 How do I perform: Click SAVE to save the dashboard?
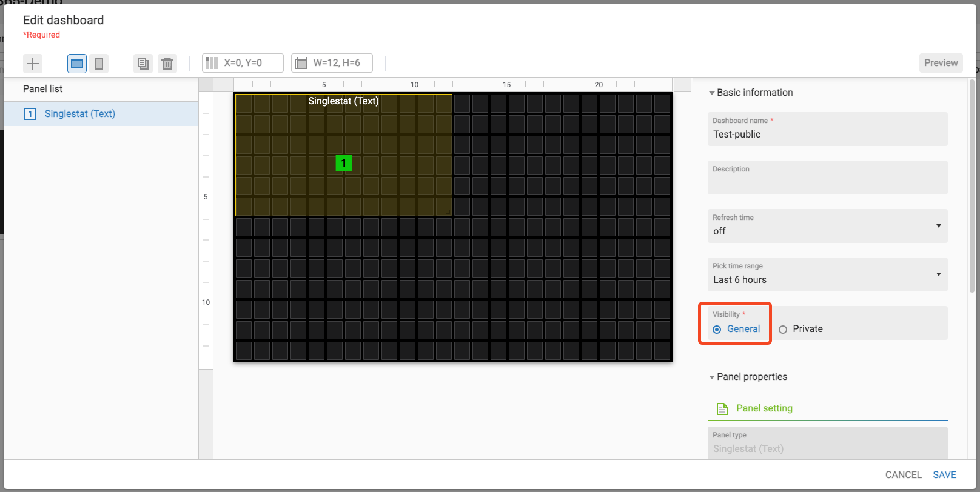[944, 475]
